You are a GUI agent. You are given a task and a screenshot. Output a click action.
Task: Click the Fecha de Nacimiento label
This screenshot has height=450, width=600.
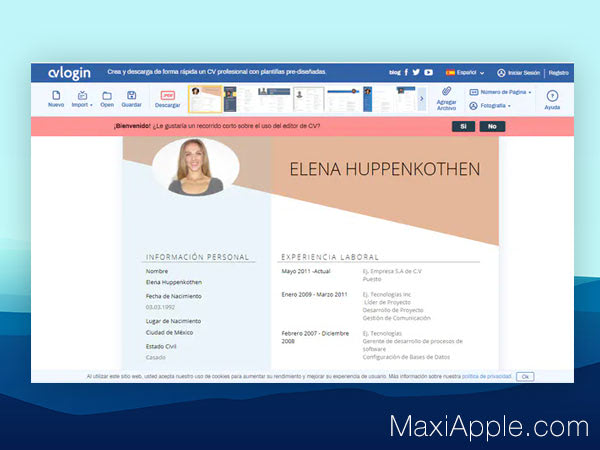(173, 296)
